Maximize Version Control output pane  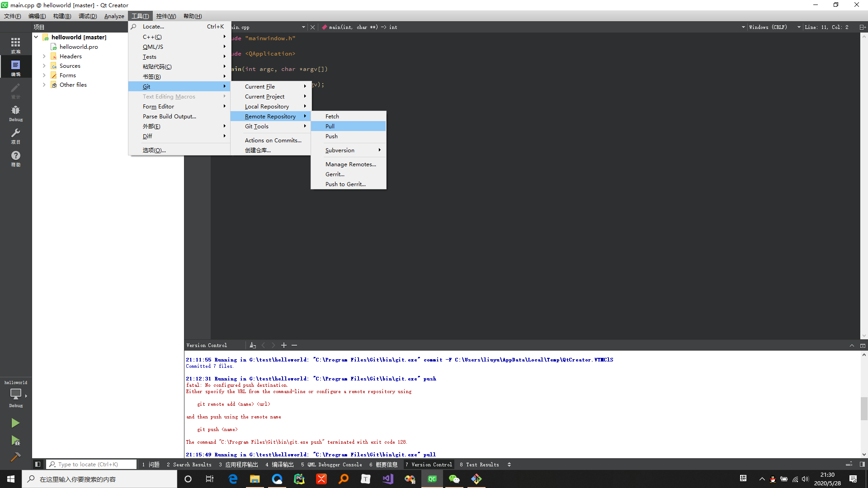pos(852,345)
